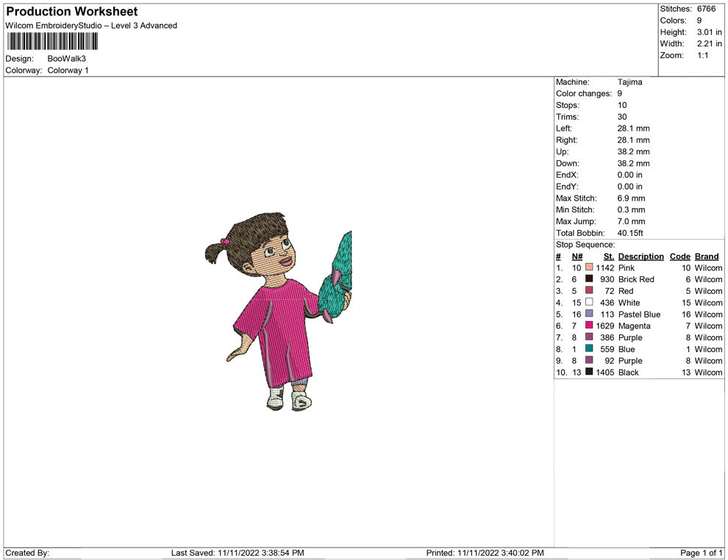
Task: Click the Pastel Blue thread swatch
Action: pos(589,314)
